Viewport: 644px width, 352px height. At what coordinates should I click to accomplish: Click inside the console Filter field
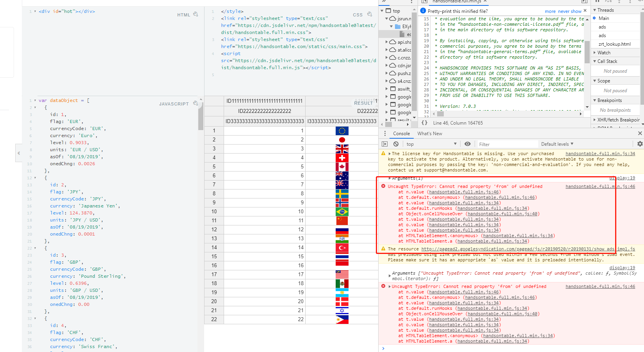pos(507,144)
